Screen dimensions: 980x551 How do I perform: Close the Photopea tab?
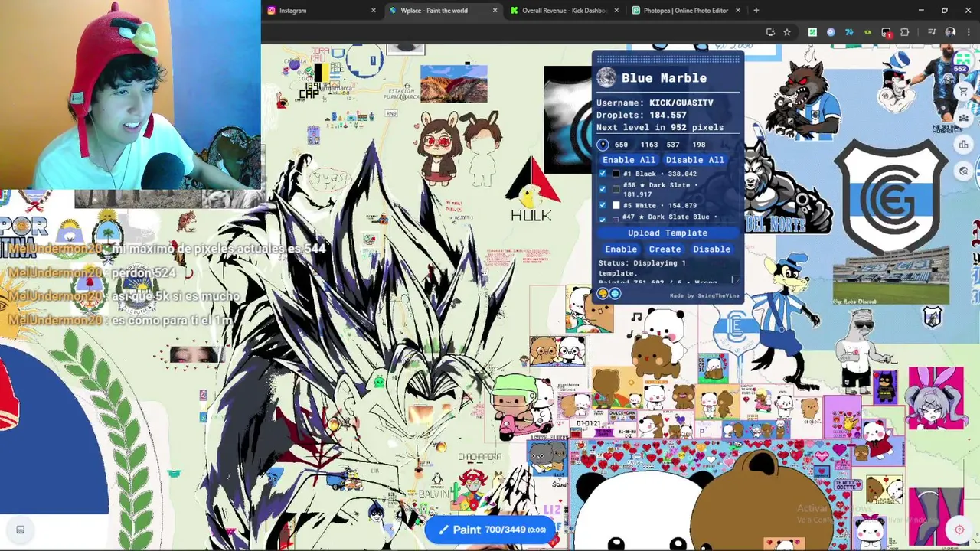[x=738, y=11]
